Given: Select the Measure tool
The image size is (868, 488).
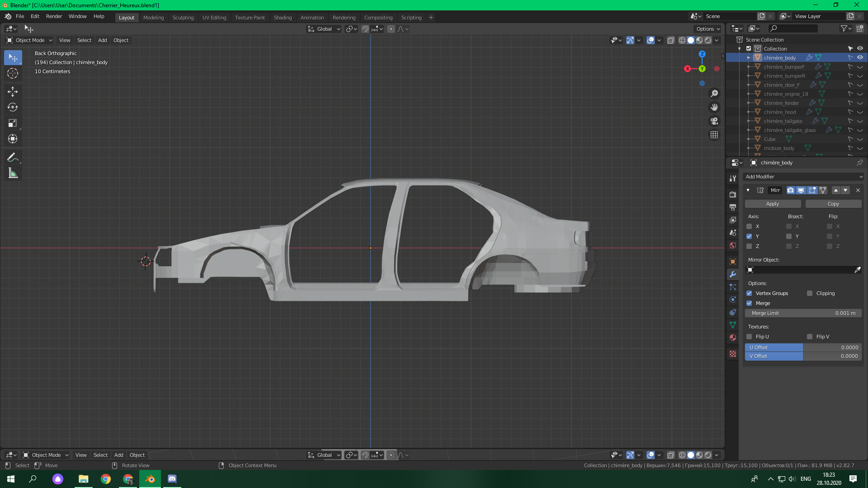Looking at the screenshot, I should point(13,174).
